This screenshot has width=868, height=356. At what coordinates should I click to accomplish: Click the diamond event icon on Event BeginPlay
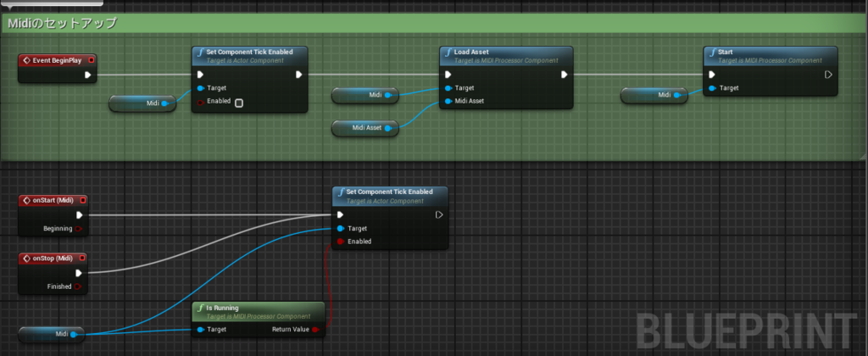pos(26,60)
